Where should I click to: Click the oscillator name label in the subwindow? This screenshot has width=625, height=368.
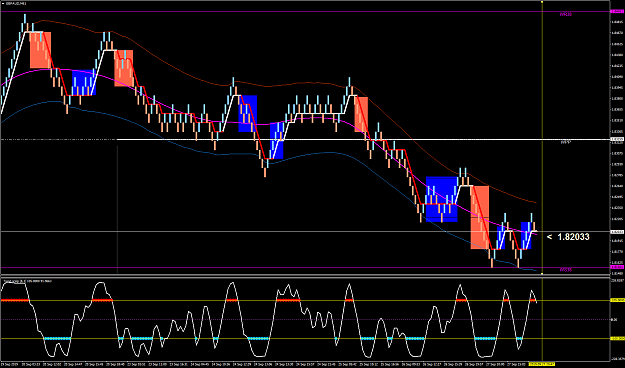27,281
